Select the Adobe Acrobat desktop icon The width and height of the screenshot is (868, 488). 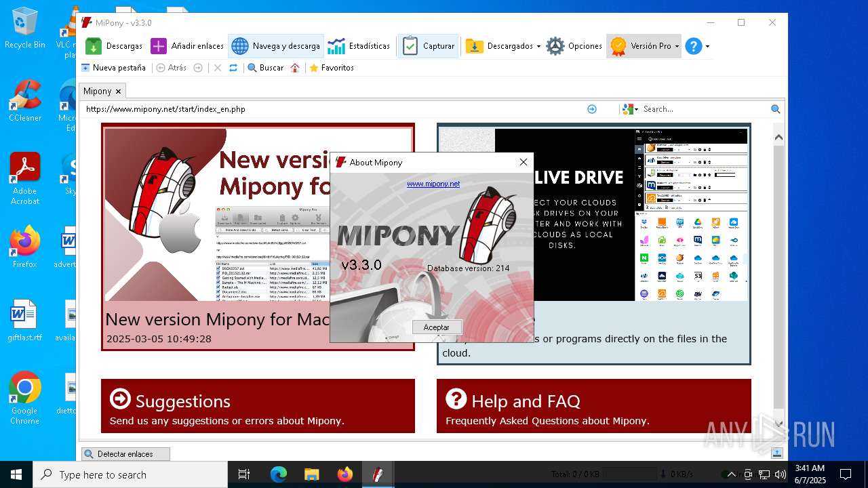point(25,178)
